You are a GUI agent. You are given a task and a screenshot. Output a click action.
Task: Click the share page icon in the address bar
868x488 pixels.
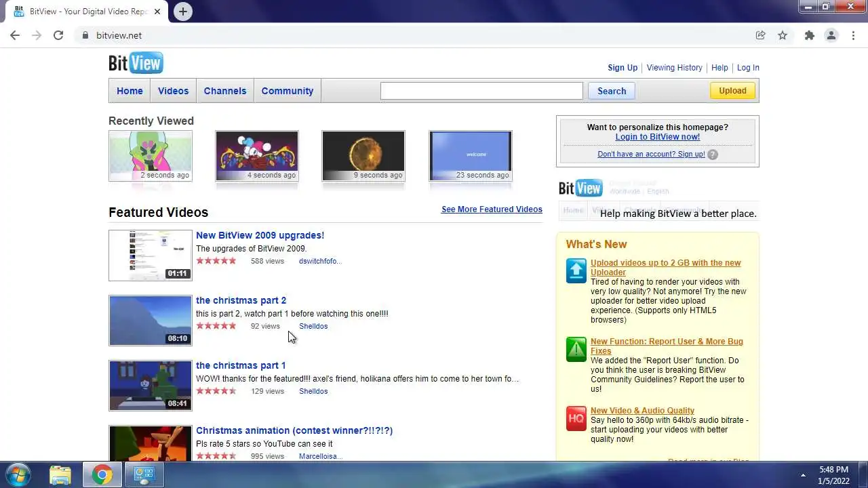(x=761, y=35)
